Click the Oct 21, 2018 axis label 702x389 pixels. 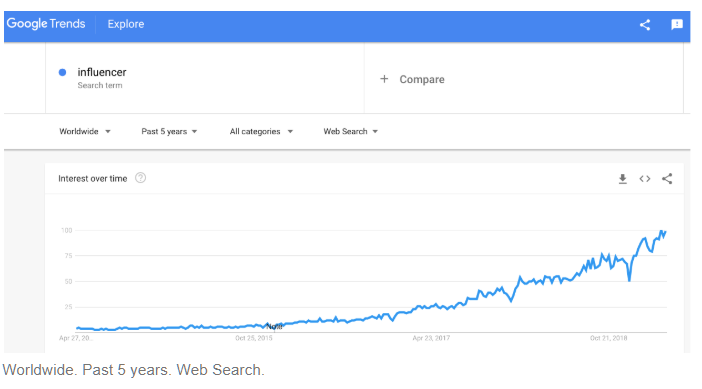(608, 338)
